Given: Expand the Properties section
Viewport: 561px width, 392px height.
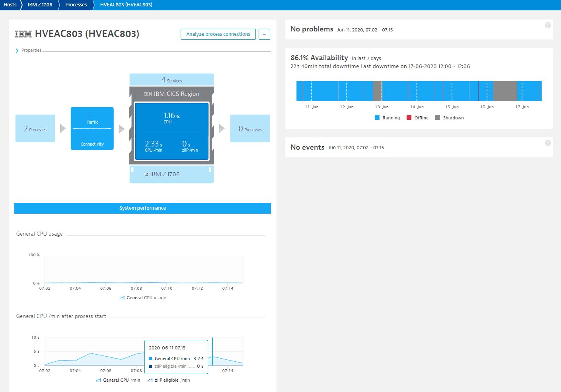Looking at the screenshot, I should pos(28,51).
